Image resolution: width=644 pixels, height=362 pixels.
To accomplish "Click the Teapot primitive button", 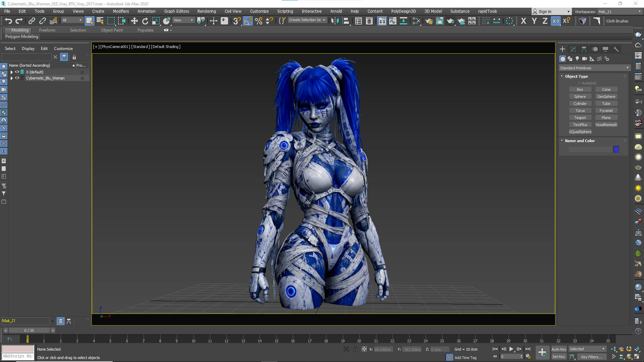I will (580, 118).
